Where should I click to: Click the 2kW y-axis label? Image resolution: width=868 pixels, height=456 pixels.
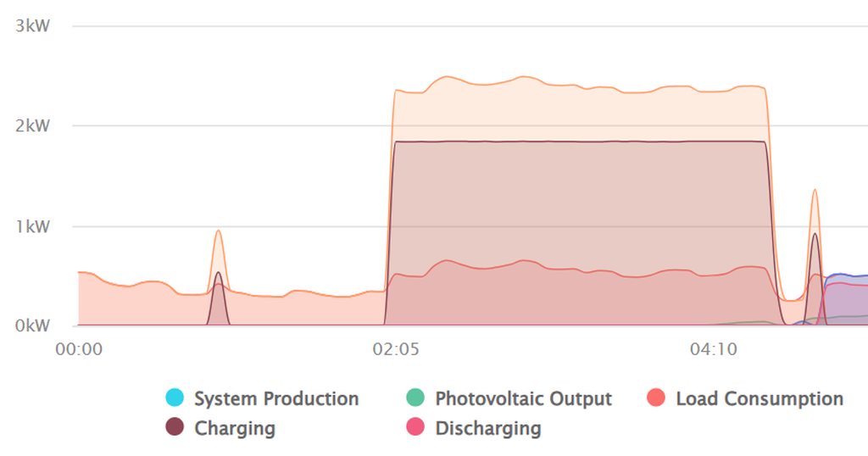33,126
